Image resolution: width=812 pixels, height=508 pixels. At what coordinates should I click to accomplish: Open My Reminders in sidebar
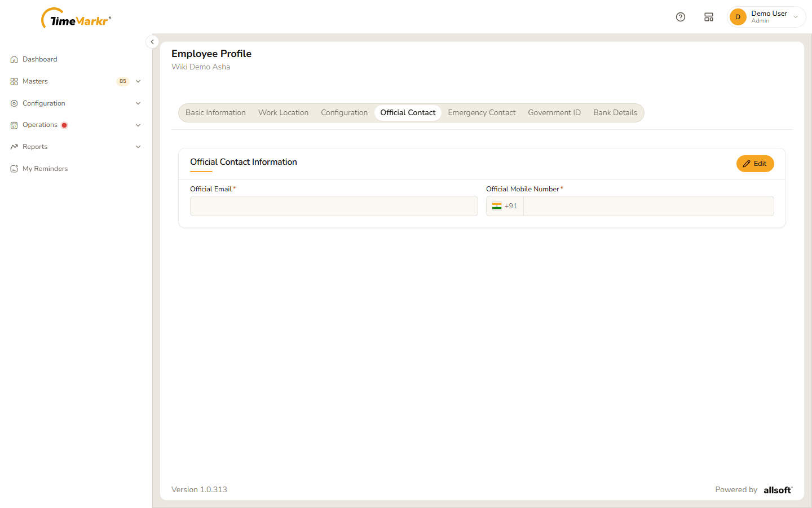pos(45,169)
